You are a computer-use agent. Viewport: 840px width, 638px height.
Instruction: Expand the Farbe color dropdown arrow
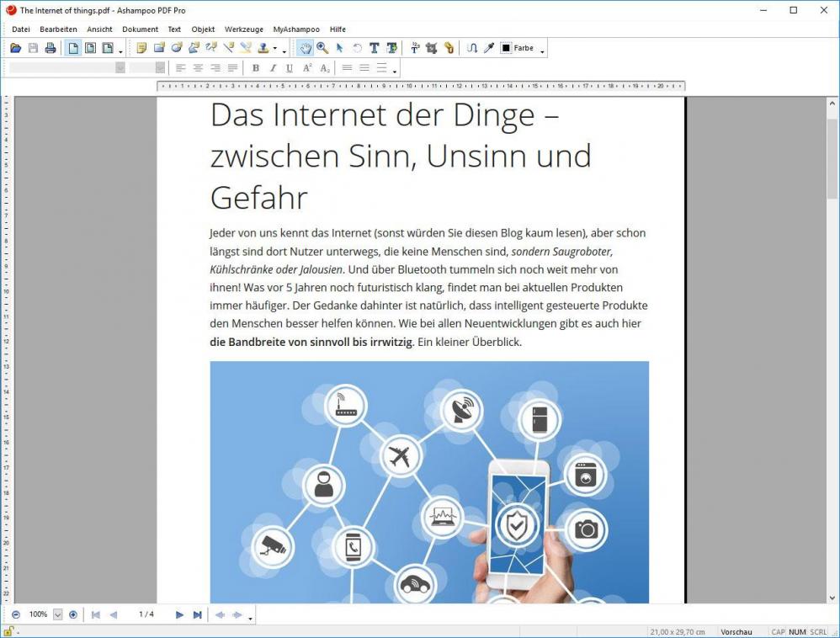point(542,51)
